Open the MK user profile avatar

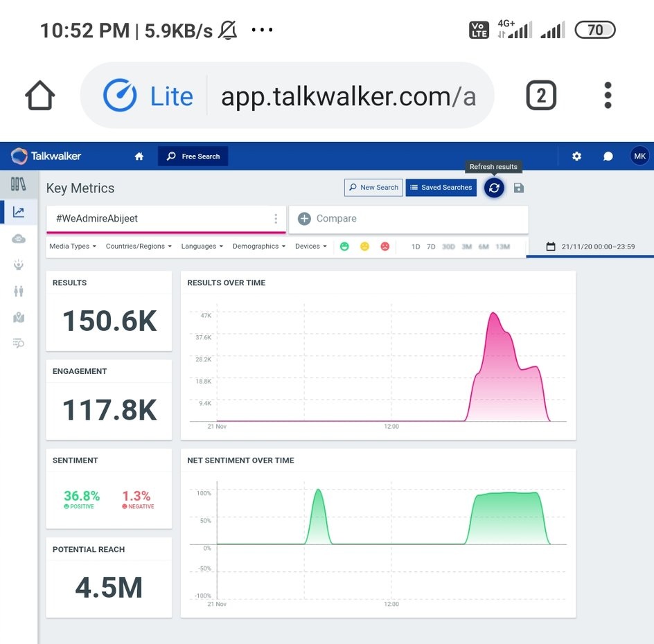639,156
